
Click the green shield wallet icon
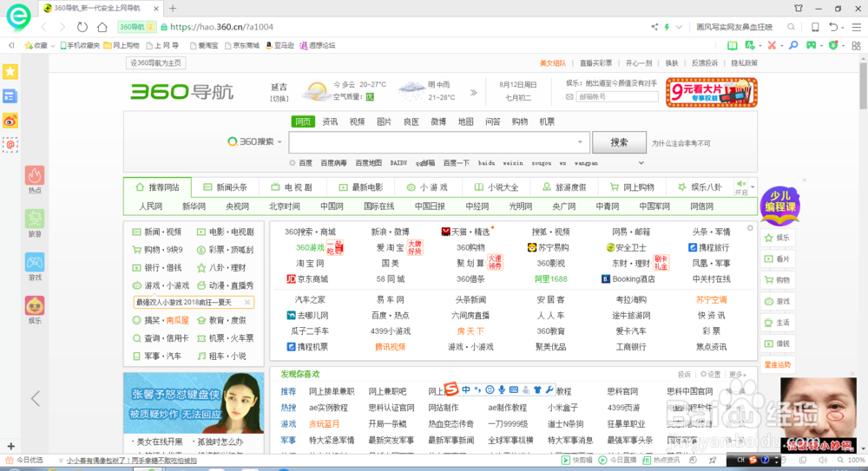(833, 45)
